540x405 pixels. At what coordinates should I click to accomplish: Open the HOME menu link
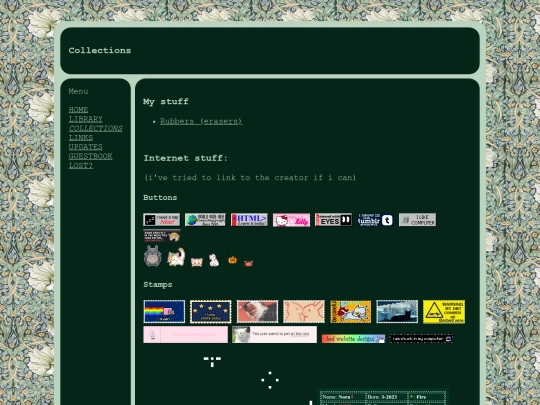pos(78,110)
